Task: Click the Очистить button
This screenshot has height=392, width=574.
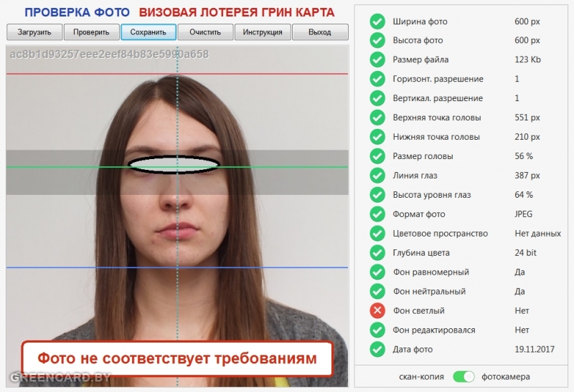Action: point(205,32)
